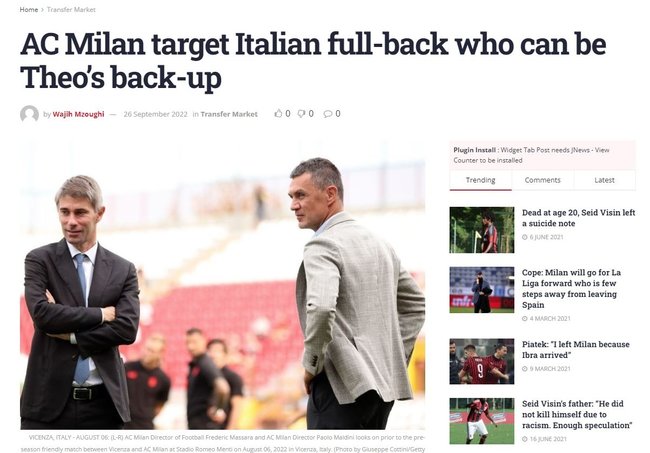Open author Wajih Mzoughi profile link

tap(78, 114)
